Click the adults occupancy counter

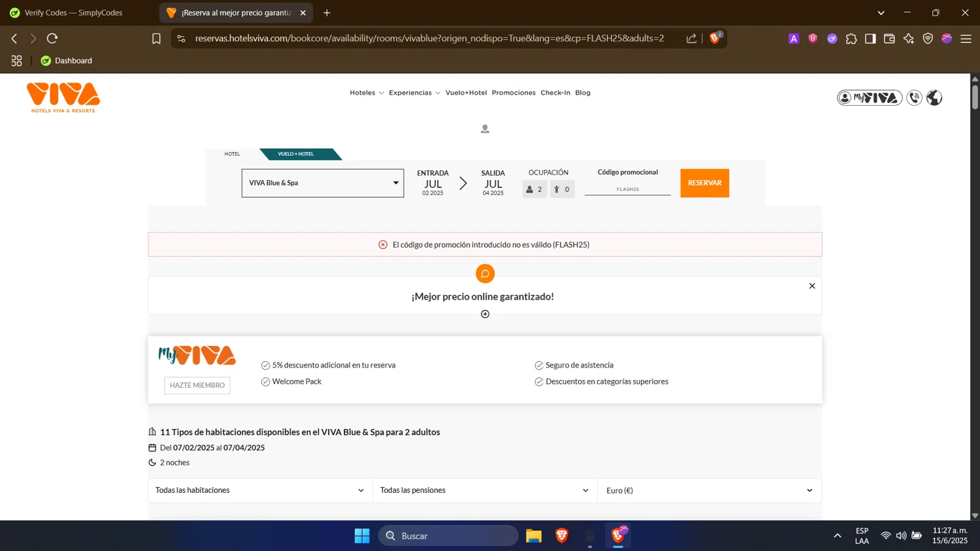coord(534,189)
